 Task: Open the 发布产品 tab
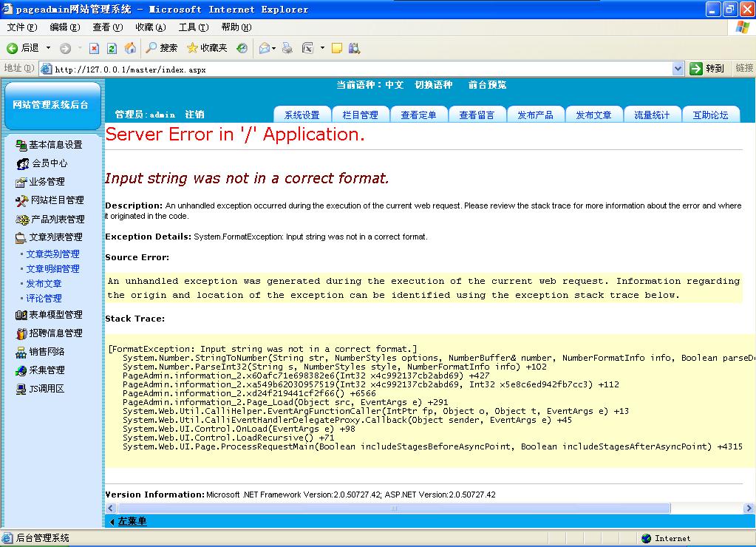pos(535,115)
